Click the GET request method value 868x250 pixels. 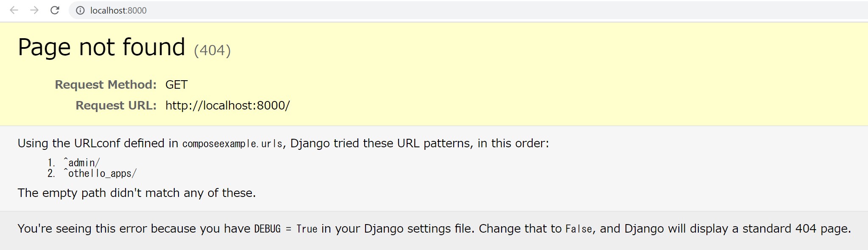pos(176,84)
